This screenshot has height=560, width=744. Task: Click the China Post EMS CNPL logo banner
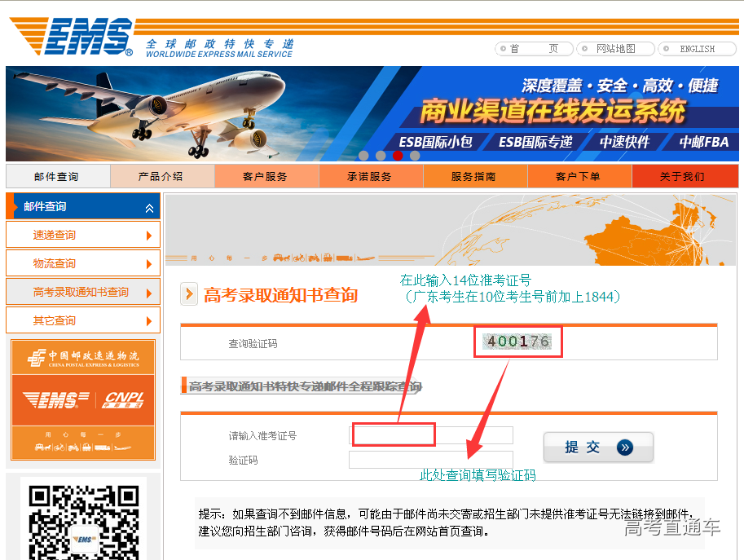point(83,399)
